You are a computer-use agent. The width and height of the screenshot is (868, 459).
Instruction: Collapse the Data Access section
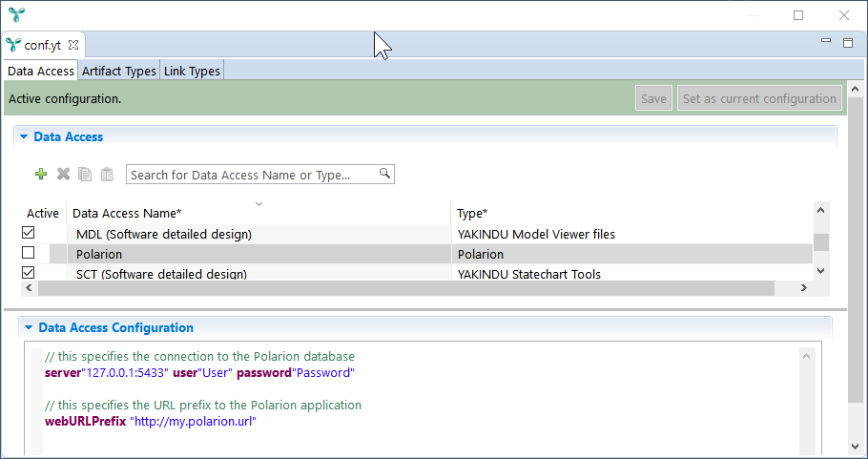click(24, 136)
